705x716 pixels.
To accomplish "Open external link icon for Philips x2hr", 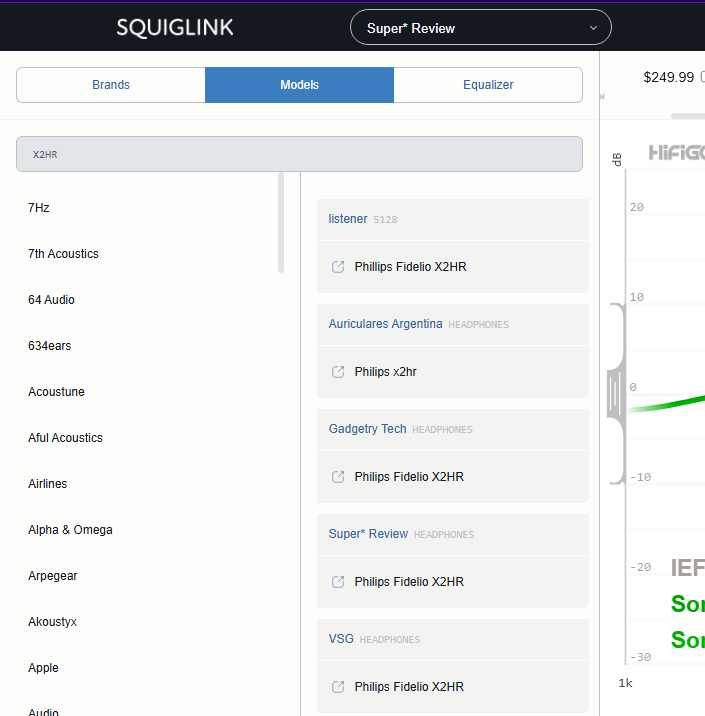I will pos(338,372).
